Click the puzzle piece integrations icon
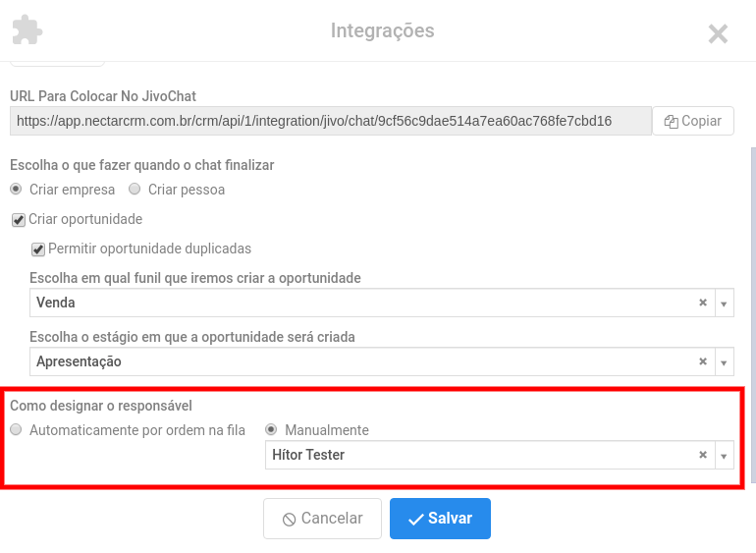 coord(27,29)
